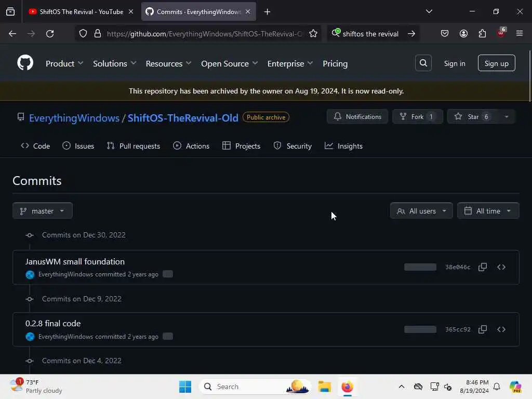
Task: Star the repository
Action: tap(473, 117)
